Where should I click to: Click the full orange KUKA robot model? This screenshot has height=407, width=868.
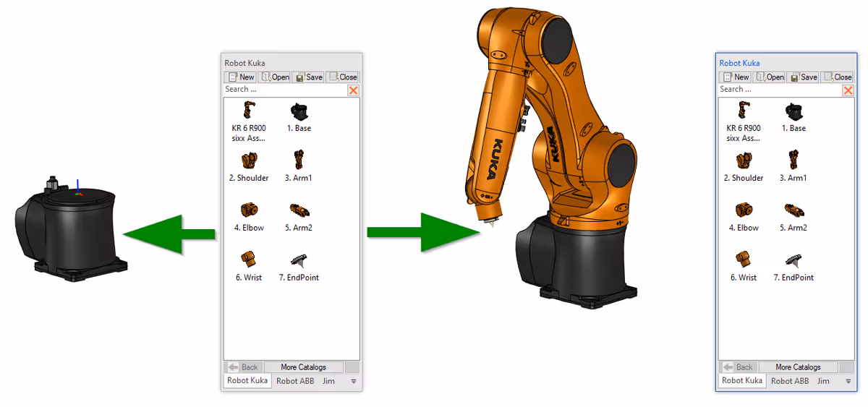(x=550, y=159)
